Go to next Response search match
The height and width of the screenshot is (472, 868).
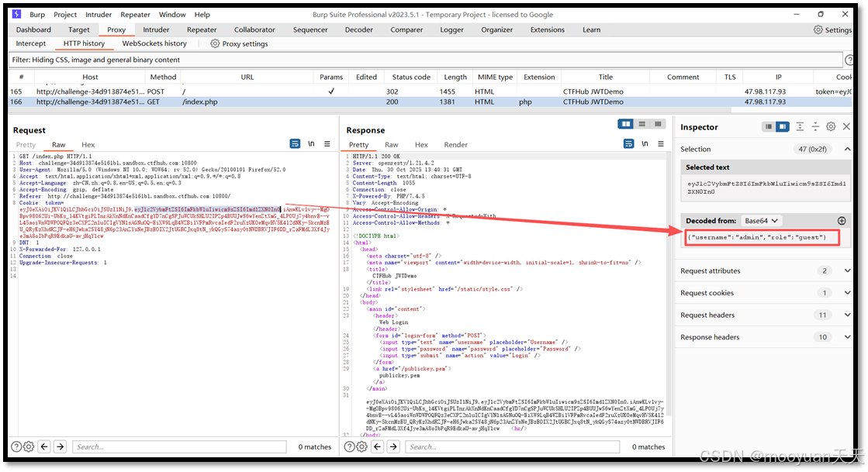click(x=393, y=446)
